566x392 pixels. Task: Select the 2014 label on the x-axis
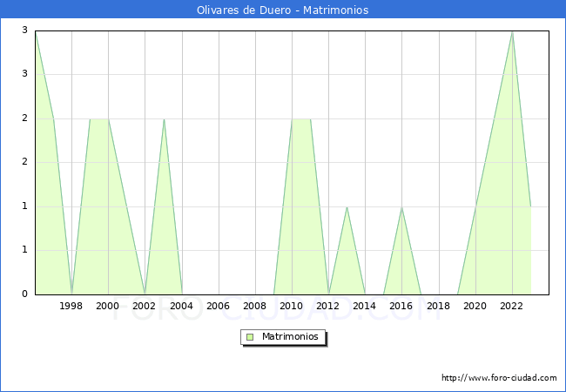coord(365,306)
